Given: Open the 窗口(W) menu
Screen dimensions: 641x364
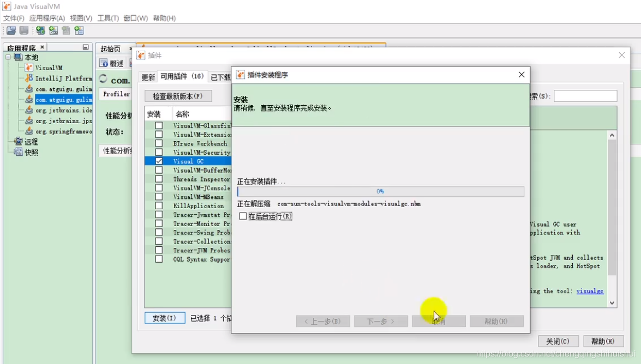Looking at the screenshot, I should pos(135,18).
